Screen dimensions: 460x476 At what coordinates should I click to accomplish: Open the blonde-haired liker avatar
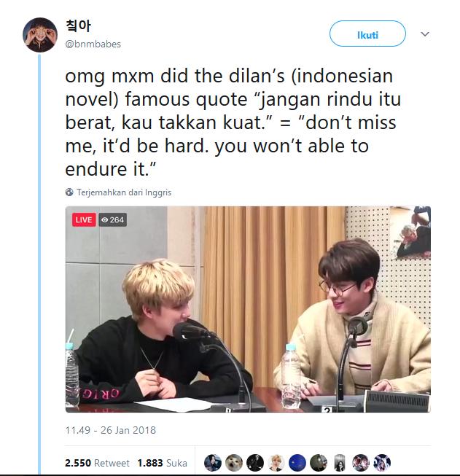(x=276, y=463)
